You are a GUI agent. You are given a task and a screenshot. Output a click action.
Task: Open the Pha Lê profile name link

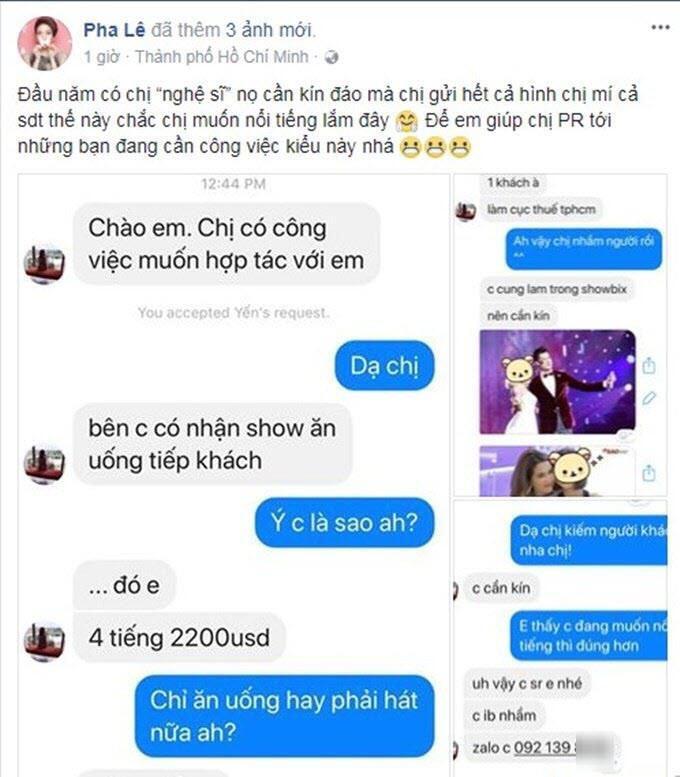(x=114, y=30)
